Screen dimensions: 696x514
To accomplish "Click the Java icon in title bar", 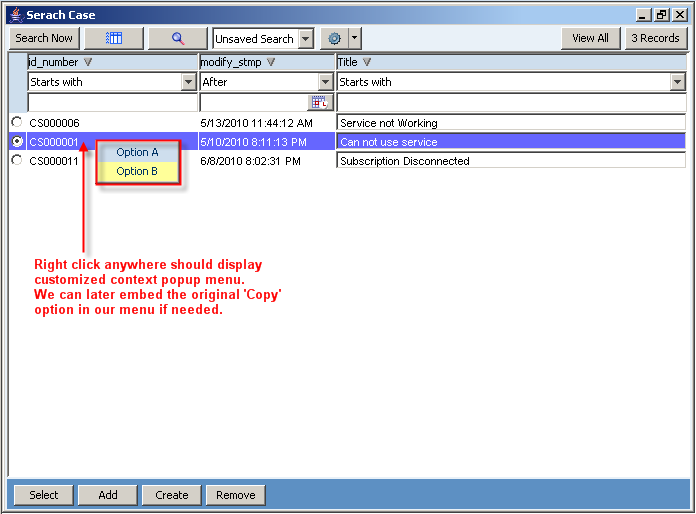I will (x=16, y=15).
